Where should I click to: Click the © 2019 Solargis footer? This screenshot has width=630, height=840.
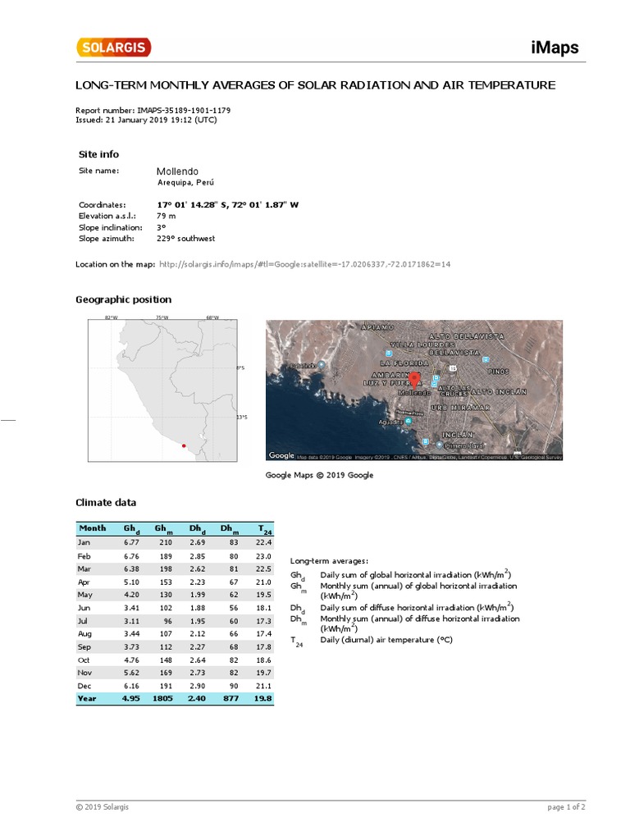(x=102, y=807)
